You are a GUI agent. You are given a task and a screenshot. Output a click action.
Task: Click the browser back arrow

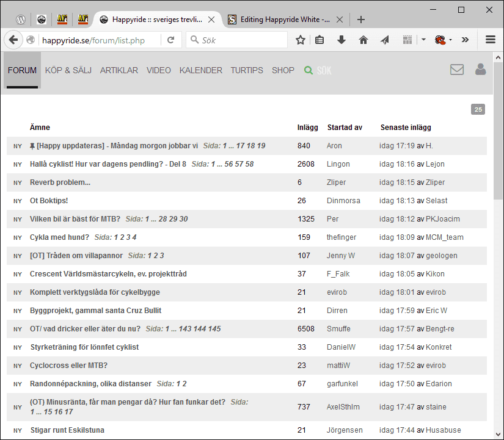pyautogui.click(x=13, y=40)
